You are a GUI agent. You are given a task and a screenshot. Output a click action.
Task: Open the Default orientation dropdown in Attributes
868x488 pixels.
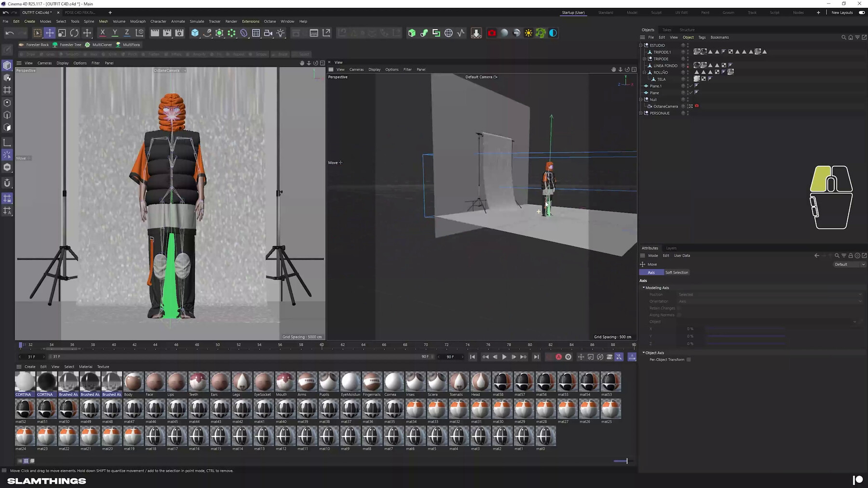[850, 264]
